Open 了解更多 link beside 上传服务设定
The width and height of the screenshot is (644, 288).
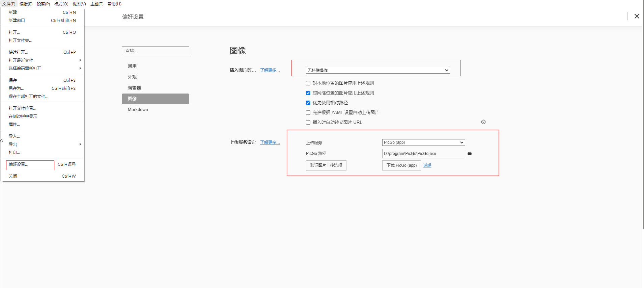click(x=270, y=142)
